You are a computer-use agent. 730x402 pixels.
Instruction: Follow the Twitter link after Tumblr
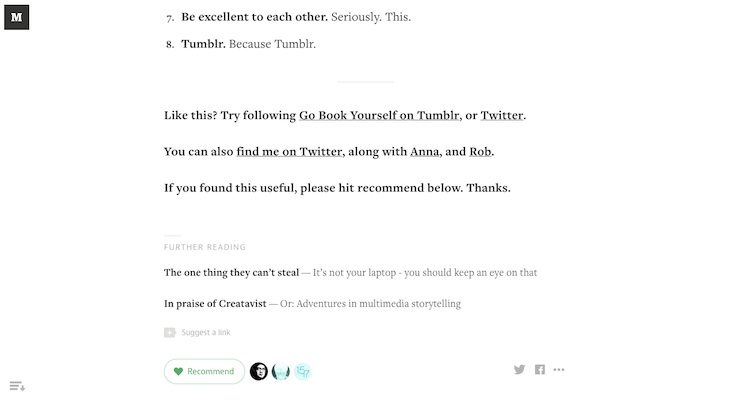[502, 115]
